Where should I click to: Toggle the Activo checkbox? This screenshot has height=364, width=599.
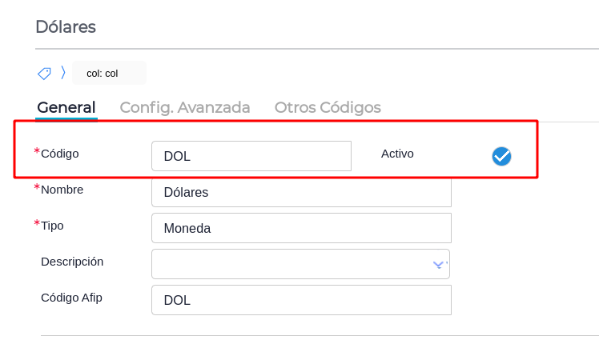501,156
